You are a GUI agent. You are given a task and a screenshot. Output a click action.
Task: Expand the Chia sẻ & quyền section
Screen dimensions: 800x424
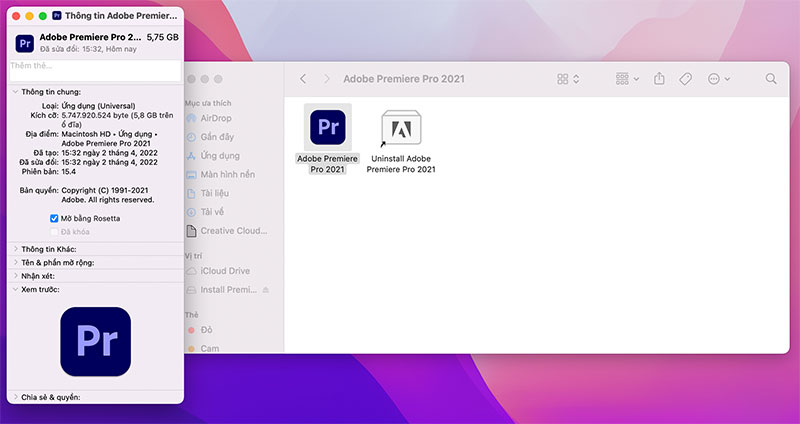pos(15,397)
